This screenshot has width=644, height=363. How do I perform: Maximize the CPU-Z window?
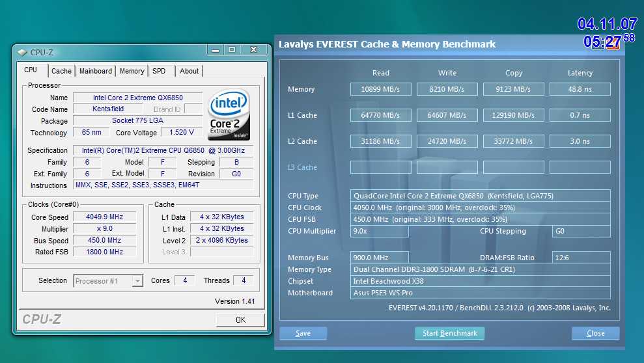[232, 50]
